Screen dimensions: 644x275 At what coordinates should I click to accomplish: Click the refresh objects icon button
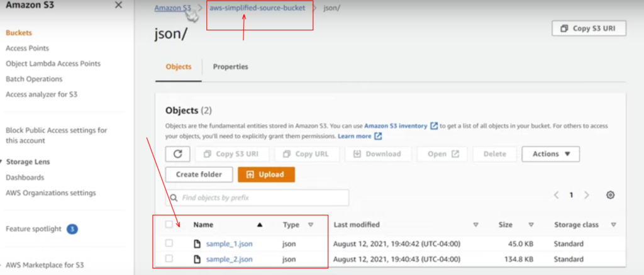pyautogui.click(x=177, y=154)
